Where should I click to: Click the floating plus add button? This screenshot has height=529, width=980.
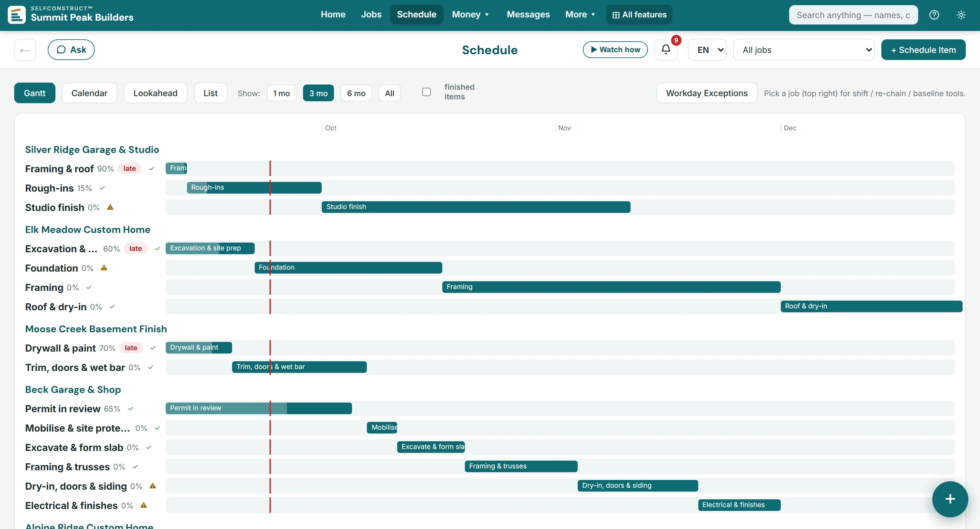950,499
